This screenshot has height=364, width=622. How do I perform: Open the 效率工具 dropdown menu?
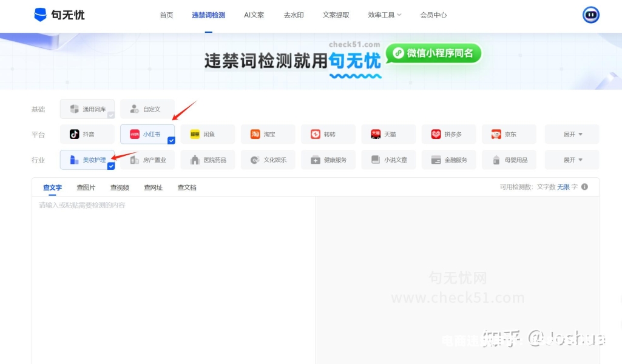pos(384,15)
